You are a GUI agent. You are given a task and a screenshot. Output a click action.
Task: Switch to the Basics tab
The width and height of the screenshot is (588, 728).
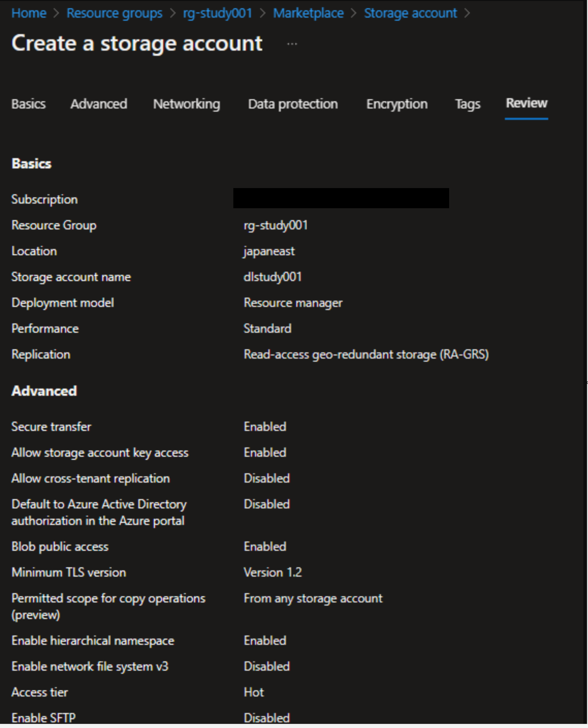28,104
